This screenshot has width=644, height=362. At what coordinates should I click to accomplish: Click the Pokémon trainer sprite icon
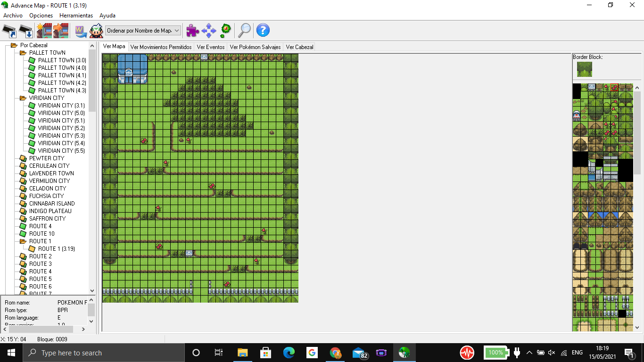pos(96,31)
